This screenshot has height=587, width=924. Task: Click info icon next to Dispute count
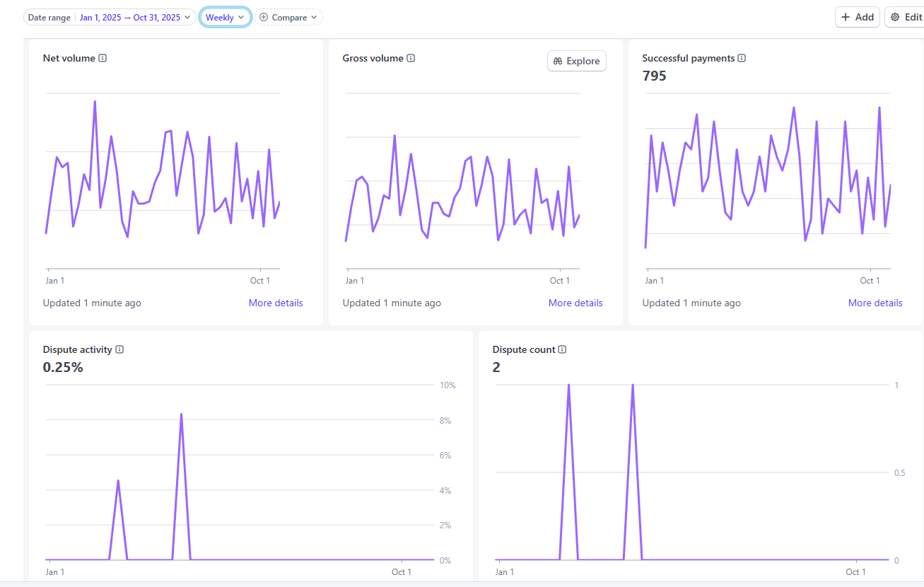click(x=562, y=349)
